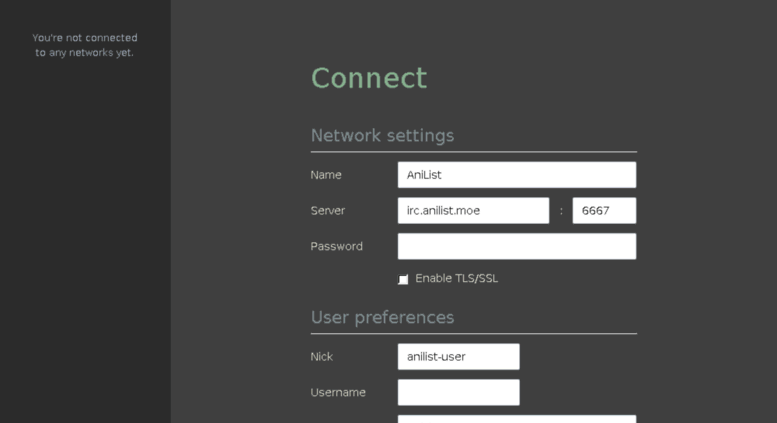Click the 'Enable TLS/SSL' label text
The height and width of the screenshot is (423, 777).
(x=456, y=278)
